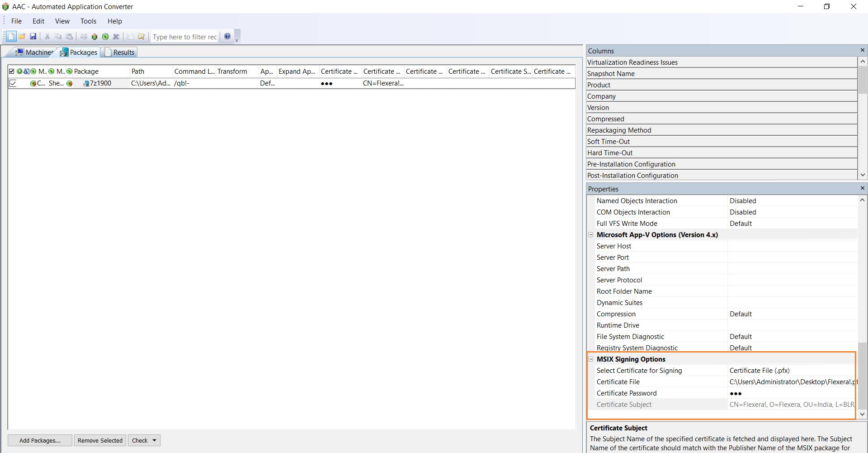Click the folder search toolbar icon
The width and height of the screenshot is (868, 453).
(x=141, y=37)
